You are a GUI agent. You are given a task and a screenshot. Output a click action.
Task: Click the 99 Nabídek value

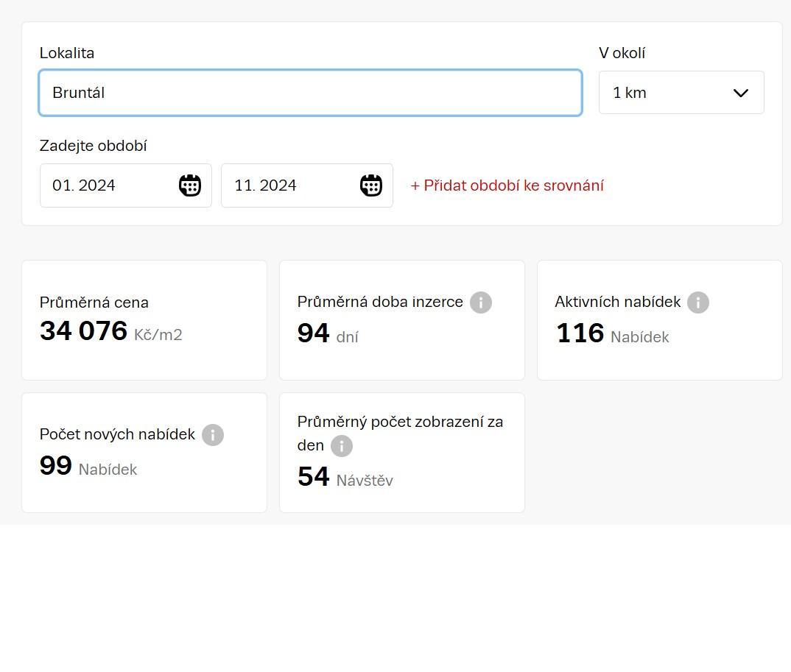pyautogui.click(x=88, y=466)
